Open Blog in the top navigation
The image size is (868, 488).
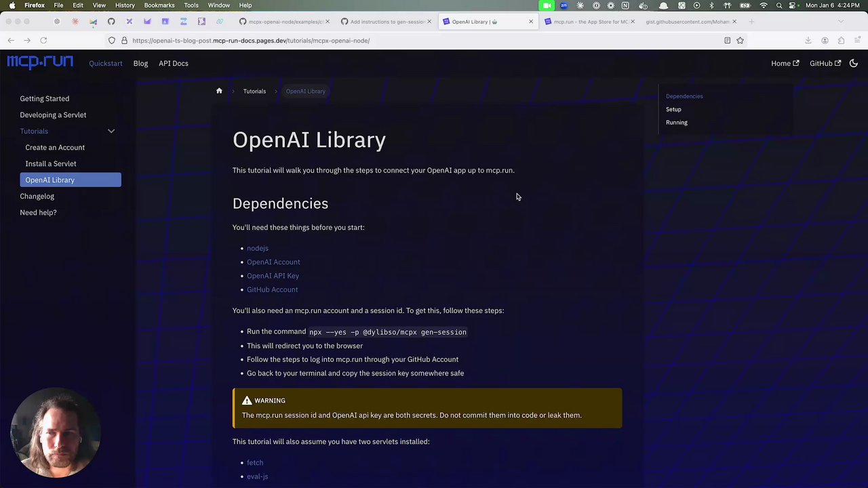tap(140, 63)
